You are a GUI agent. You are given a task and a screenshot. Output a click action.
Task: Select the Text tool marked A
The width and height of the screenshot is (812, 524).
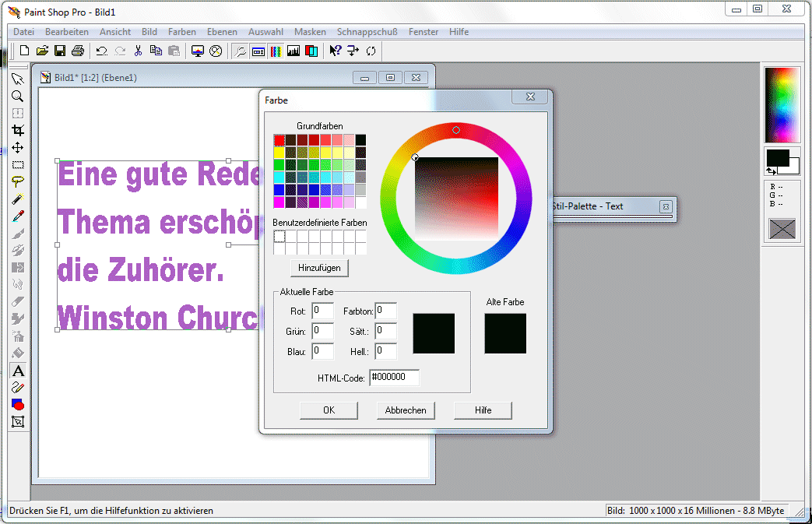[x=18, y=371]
